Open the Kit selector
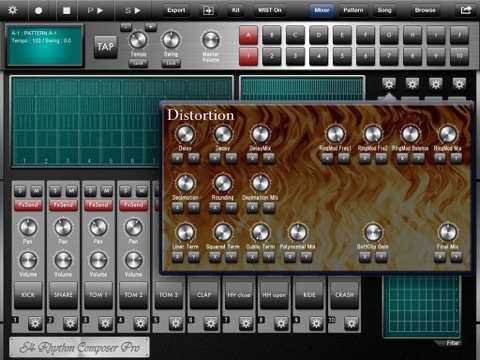The height and width of the screenshot is (360, 480). 236,10
